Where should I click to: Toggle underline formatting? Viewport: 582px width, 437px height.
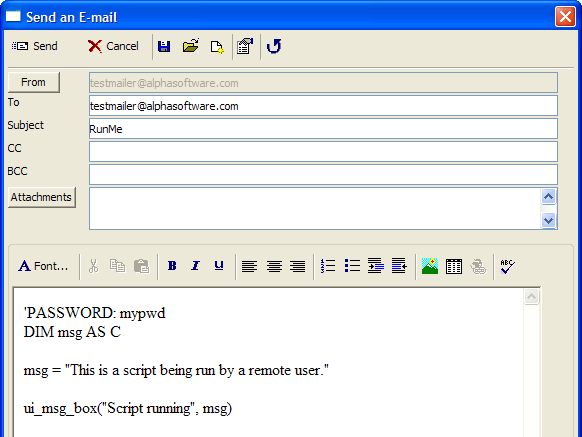coord(219,266)
